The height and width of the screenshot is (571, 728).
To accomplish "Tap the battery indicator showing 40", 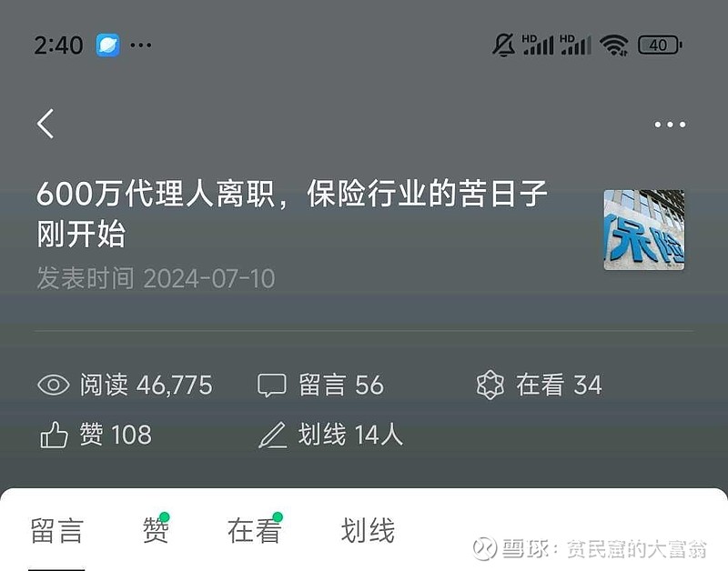I will tap(660, 45).
